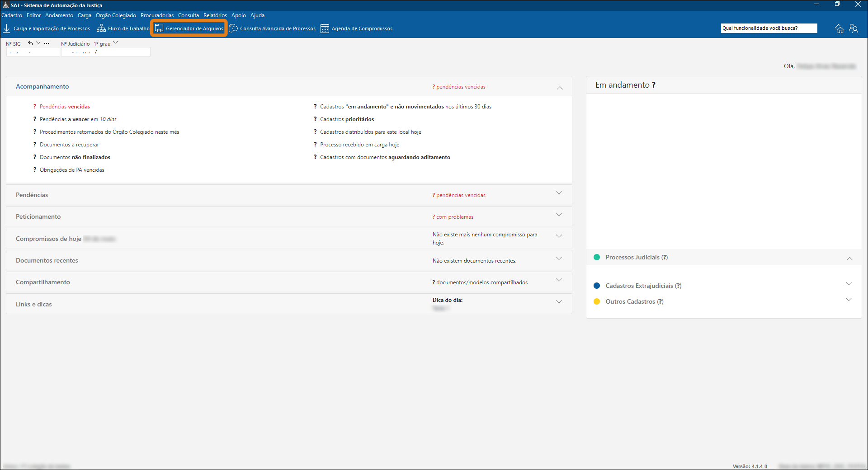Open the Cadastro menu
Screen dimensions: 868x470
pyautogui.click(x=12, y=15)
